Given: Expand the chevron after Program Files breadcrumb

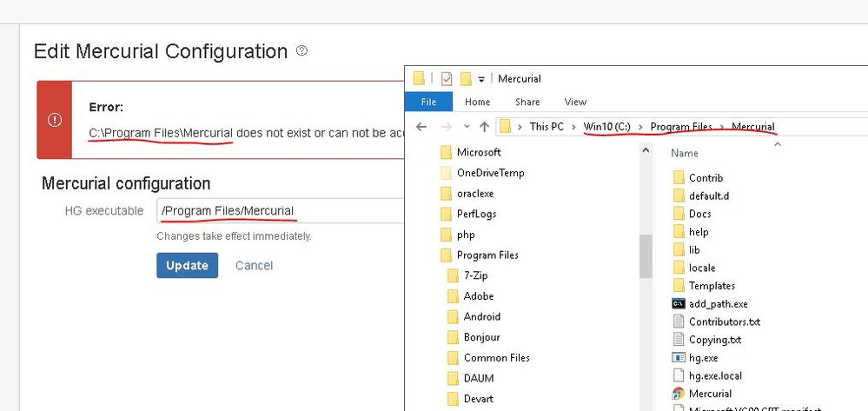Looking at the screenshot, I should click(x=722, y=127).
